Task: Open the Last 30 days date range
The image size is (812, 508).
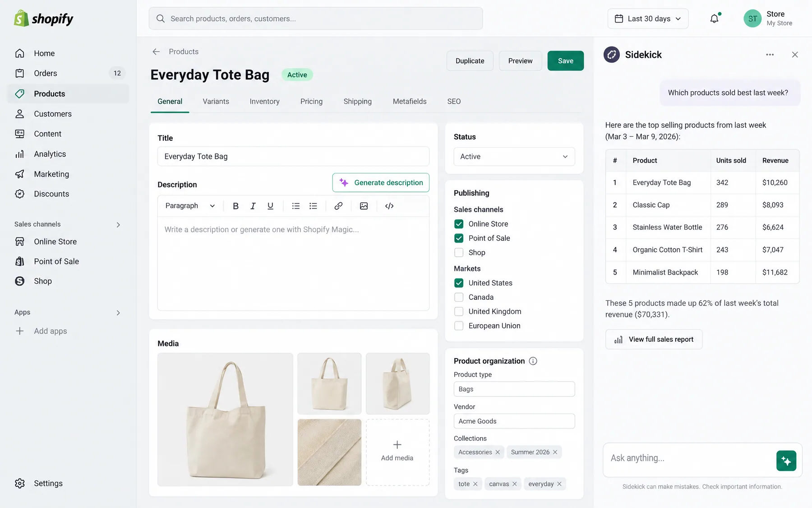Action: [x=648, y=19]
